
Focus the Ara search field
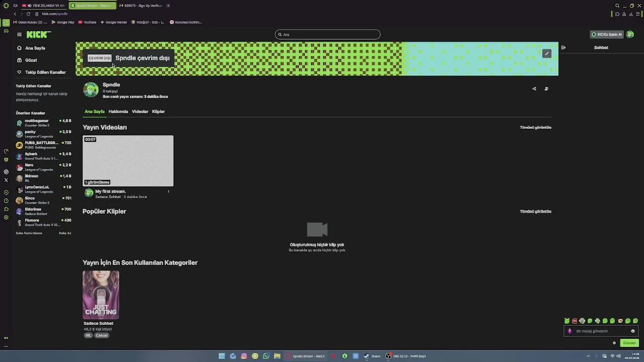tap(328, 35)
